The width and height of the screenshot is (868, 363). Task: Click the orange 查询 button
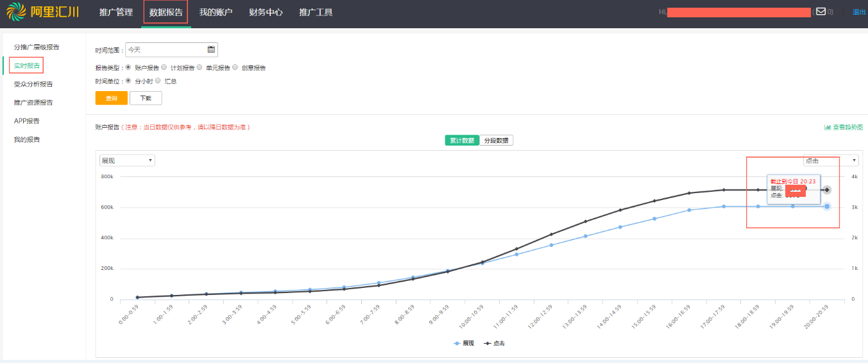(x=112, y=98)
